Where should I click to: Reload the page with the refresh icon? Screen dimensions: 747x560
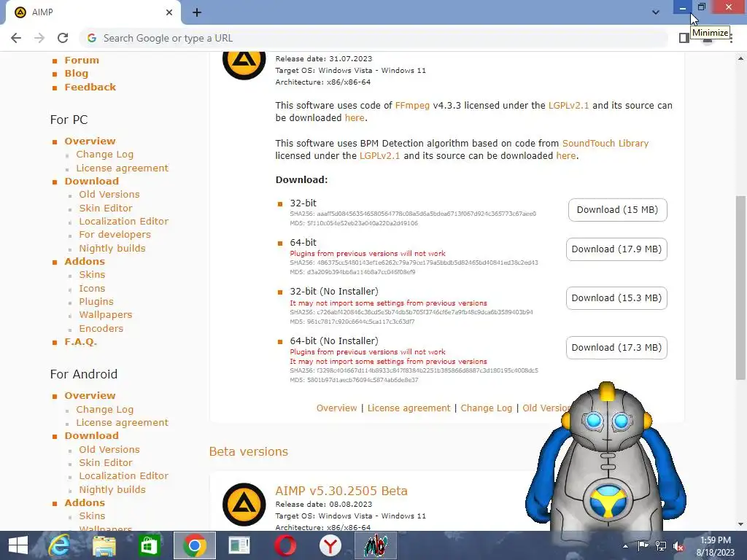pyautogui.click(x=63, y=38)
